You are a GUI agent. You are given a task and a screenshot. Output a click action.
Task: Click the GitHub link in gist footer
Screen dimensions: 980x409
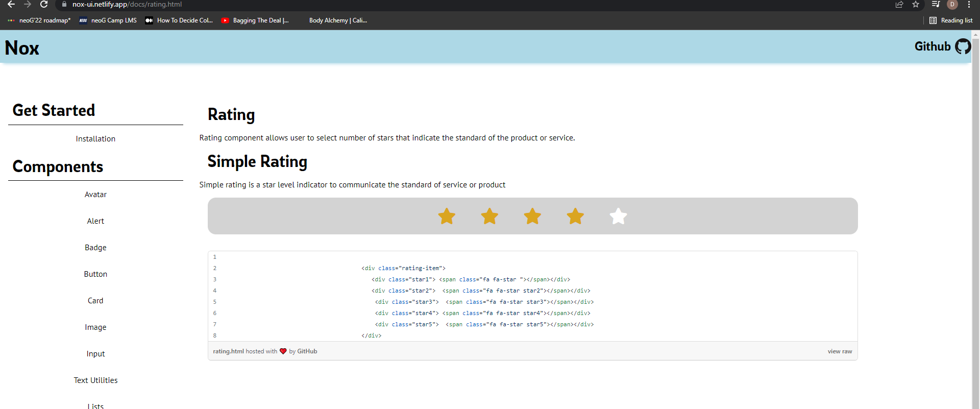307,351
